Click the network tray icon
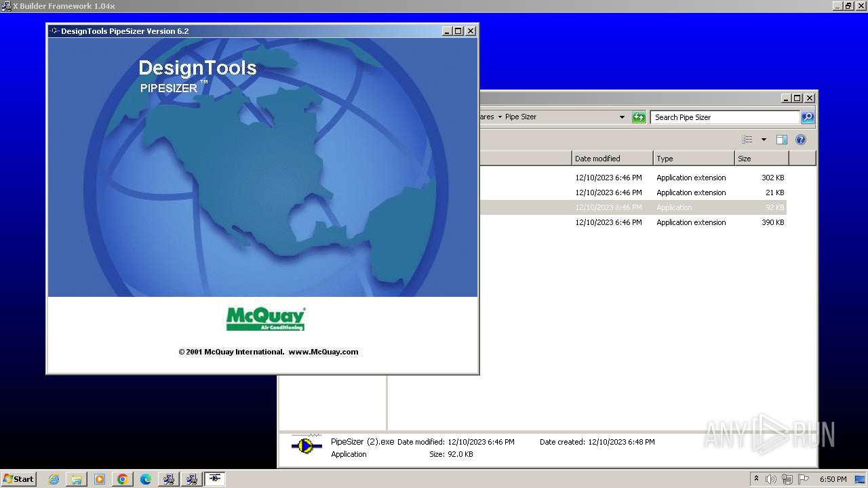Viewport: 868px width, 488px height. coord(787,479)
